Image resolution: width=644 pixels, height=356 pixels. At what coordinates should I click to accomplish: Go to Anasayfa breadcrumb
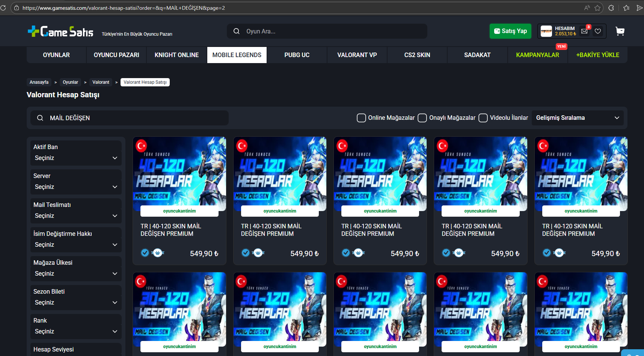(x=39, y=82)
